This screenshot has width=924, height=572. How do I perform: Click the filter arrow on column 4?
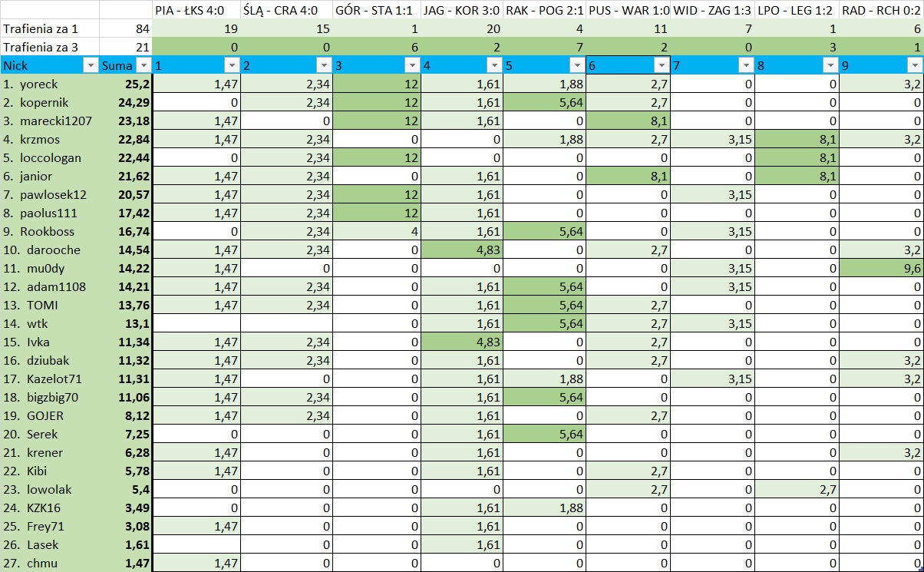493,66
